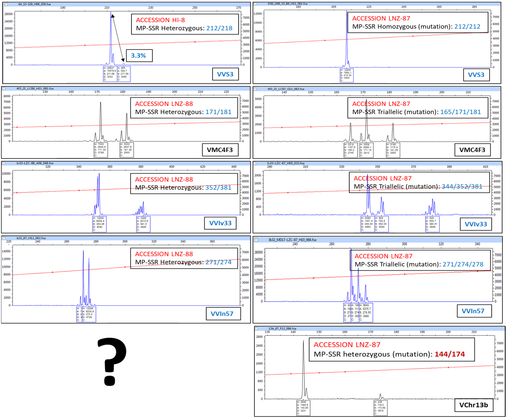Image resolution: width=508 pixels, height=420 pixels.
Task: Tick checkbox beside Ib32_MD17-LZC-87_H10_066.fsa header
Action: click(x=256, y=240)
